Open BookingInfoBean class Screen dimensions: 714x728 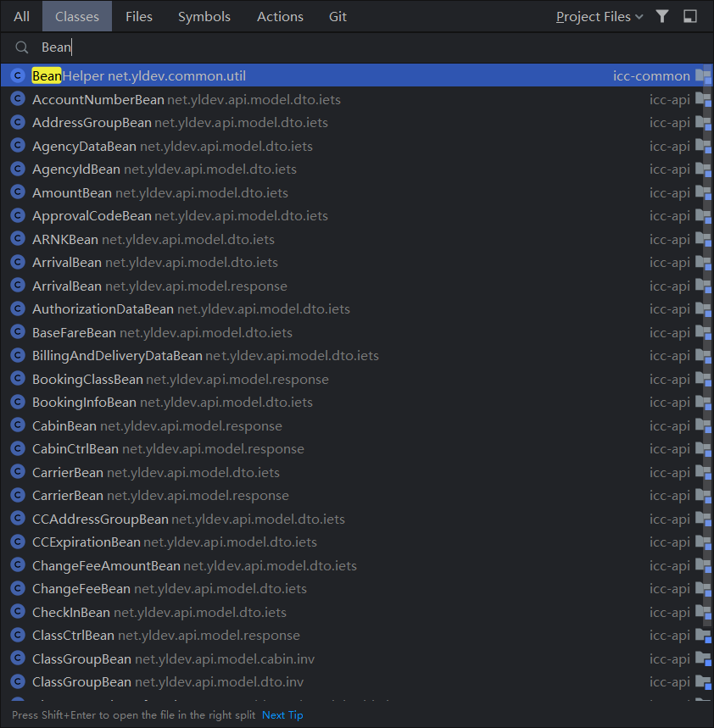(357, 403)
